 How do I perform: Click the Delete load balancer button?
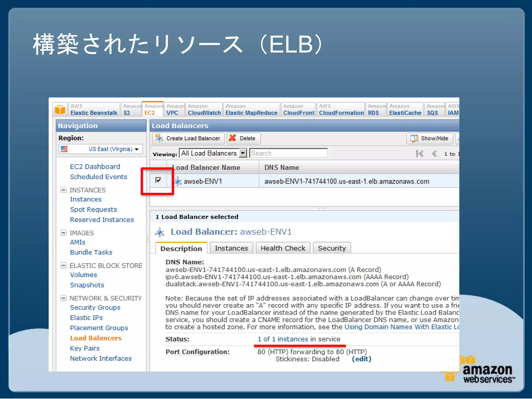coord(243,138)
